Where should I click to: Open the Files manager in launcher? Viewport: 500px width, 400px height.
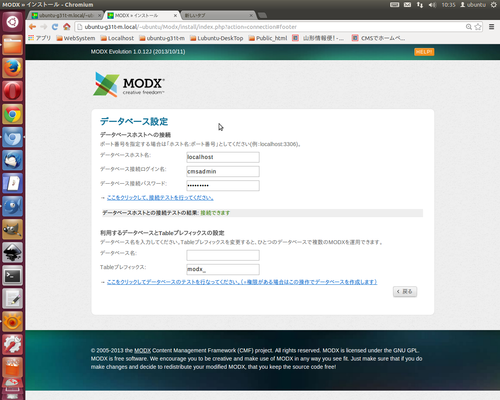click(12, 45)
